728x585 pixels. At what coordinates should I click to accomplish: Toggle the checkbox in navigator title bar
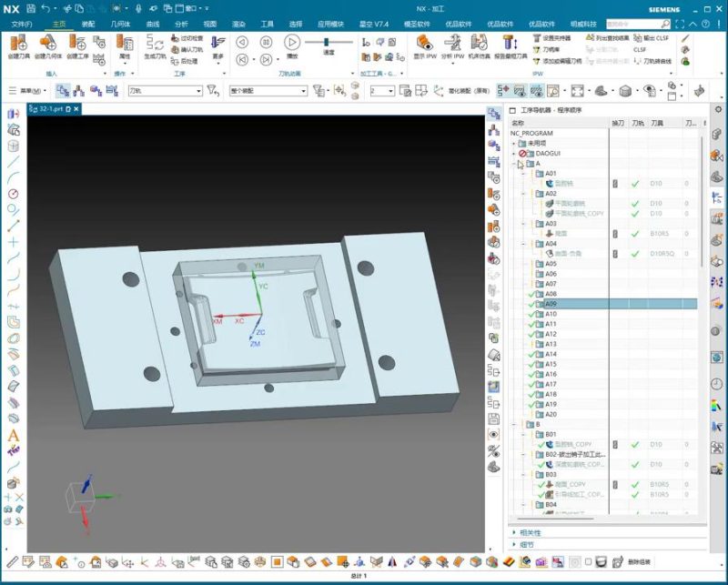[x=512, y=110]
